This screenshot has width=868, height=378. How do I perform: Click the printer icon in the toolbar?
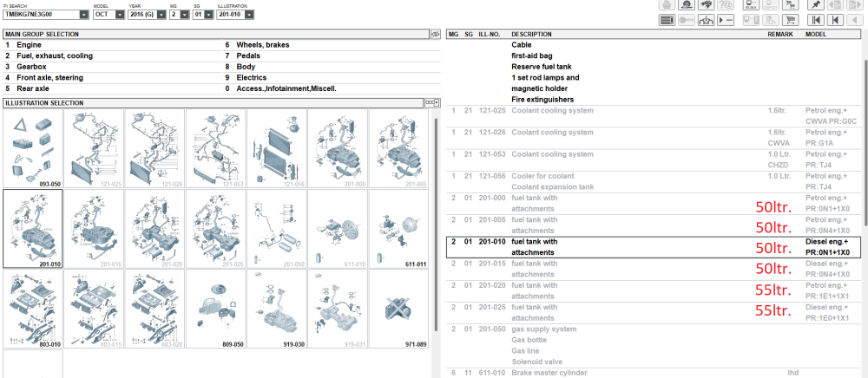(x=667, y=4)
